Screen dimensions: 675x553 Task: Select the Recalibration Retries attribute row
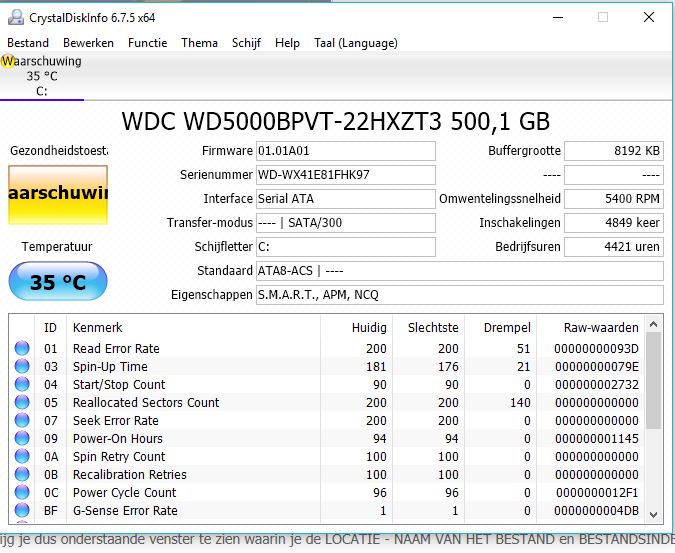tap(327, 475)
